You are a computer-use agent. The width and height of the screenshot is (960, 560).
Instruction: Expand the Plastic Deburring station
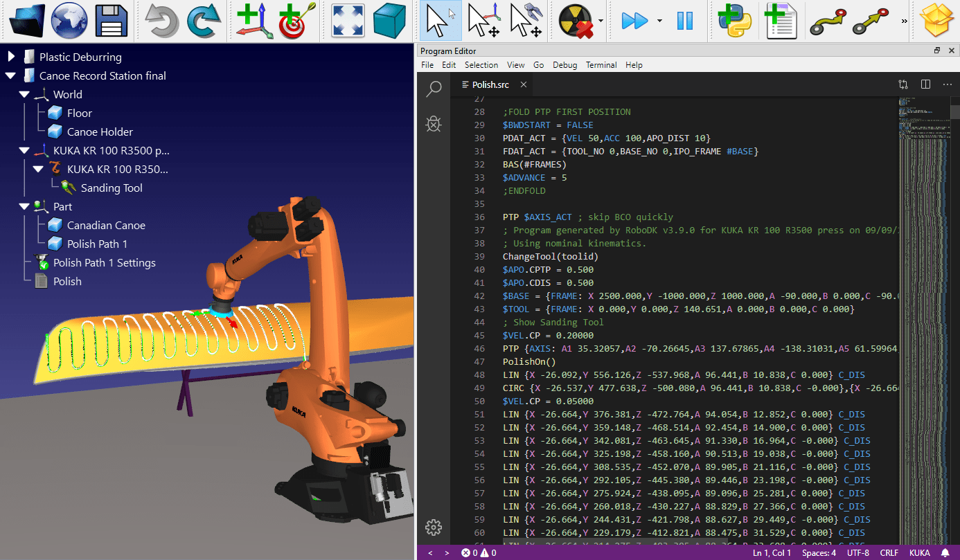[x=11, y=57]
